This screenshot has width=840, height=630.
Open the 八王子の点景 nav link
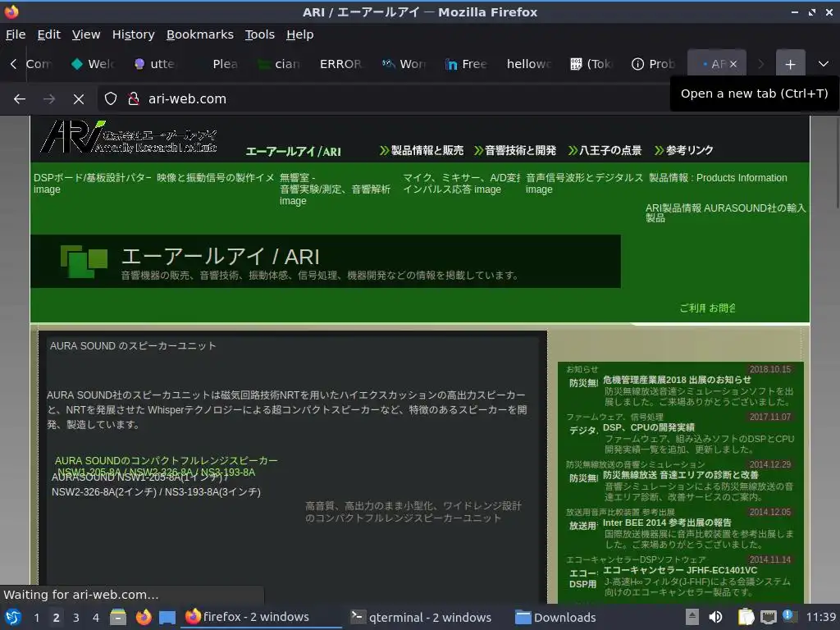[x=605, y=151]
